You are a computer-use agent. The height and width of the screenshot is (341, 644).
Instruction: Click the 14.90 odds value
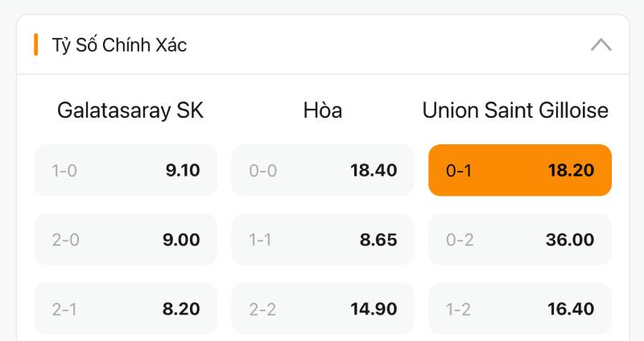374,309
